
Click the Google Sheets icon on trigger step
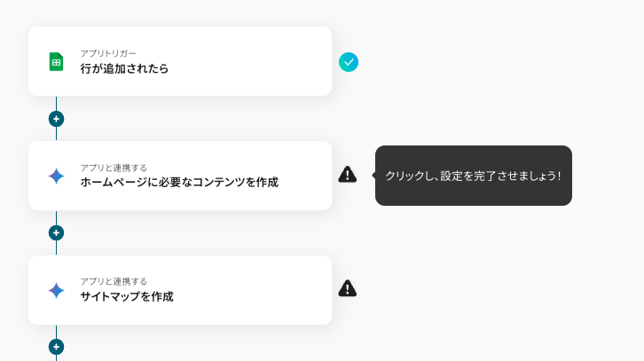tap(56, 61)
